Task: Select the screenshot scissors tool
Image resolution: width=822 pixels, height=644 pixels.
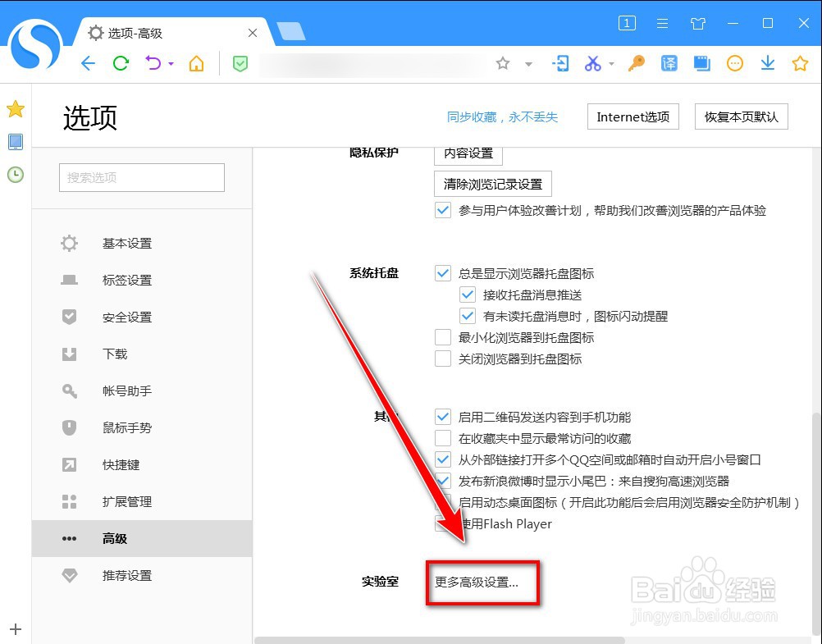Action: [x=593, y=62]
